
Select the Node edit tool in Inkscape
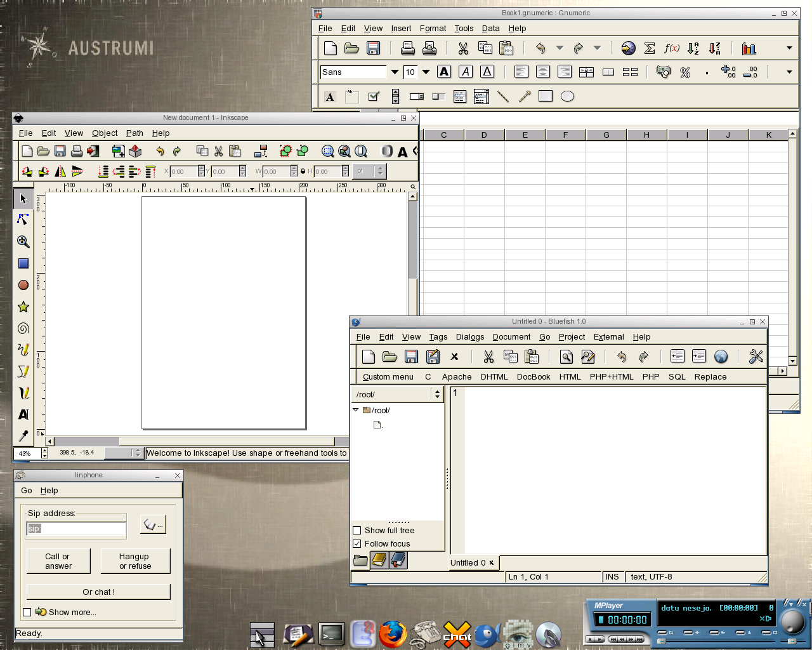point(23,220)
